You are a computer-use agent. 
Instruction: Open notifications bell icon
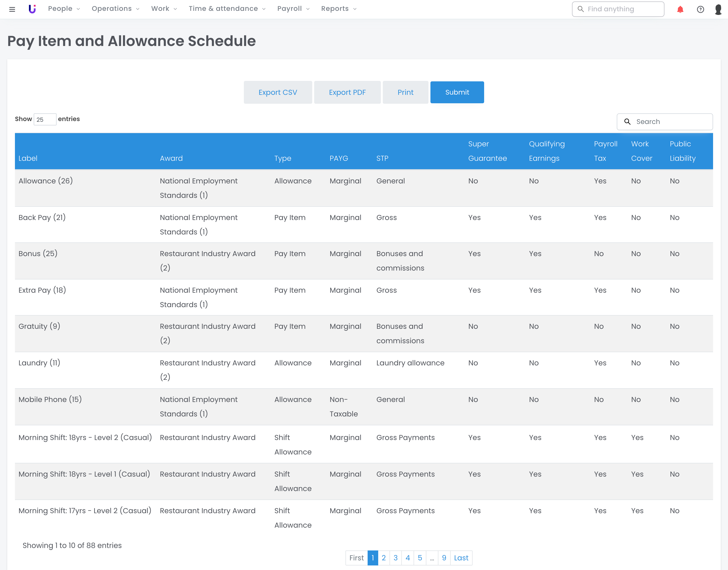[680, 9]
